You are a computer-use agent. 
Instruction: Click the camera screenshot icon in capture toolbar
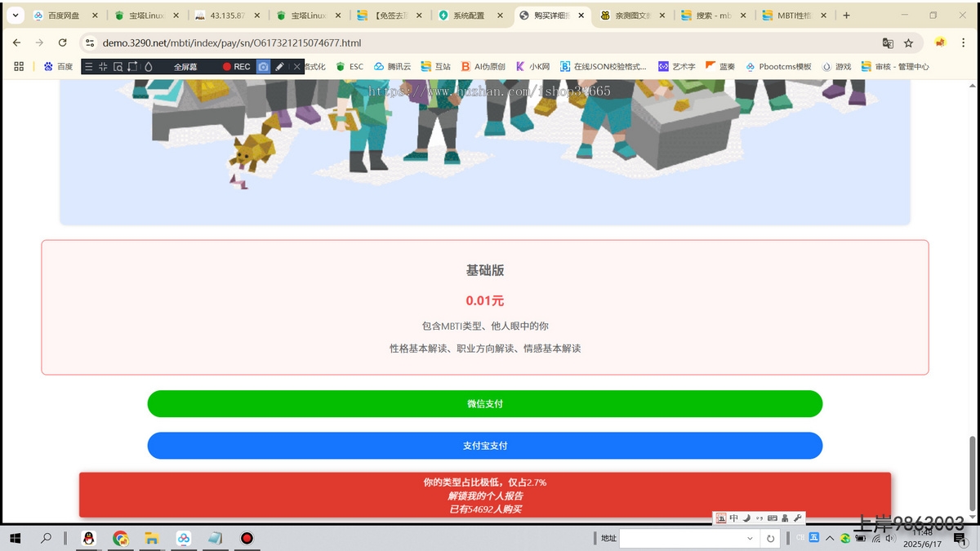click(263, 67)
